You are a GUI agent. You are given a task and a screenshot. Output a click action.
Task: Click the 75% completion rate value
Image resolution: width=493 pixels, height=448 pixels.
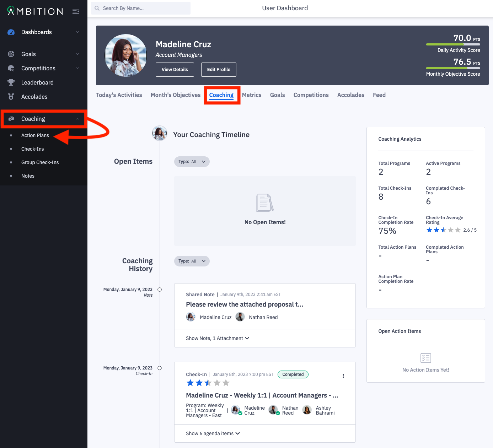[x=387, y=231]
